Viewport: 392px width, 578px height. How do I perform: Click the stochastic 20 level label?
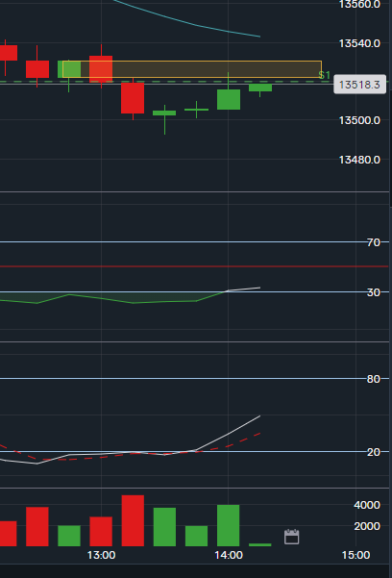pyautogui.click(x=373, y=452)
